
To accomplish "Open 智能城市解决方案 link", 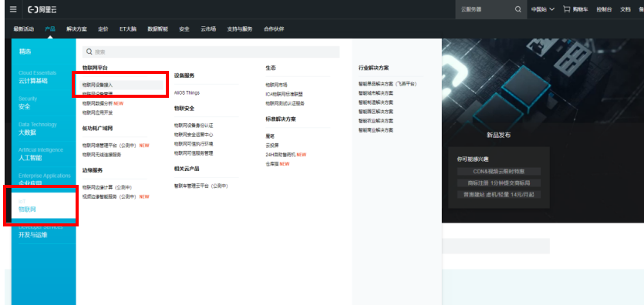I will pyautogui.click(x=376, y=93).
